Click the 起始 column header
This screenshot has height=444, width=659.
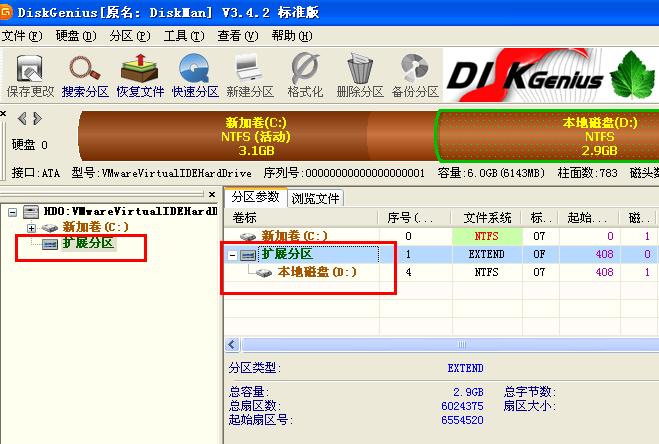[588, 218]
